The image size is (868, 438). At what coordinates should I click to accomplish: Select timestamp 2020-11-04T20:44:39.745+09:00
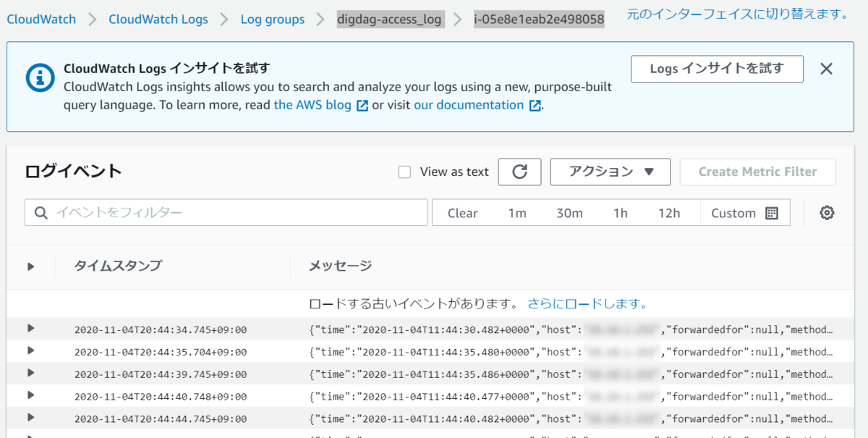(x=161, y=374)
